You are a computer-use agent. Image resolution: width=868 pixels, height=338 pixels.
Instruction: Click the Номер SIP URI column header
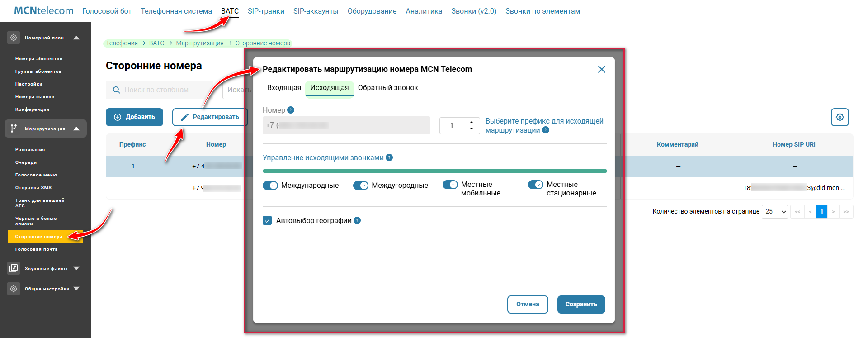(794, 145)
